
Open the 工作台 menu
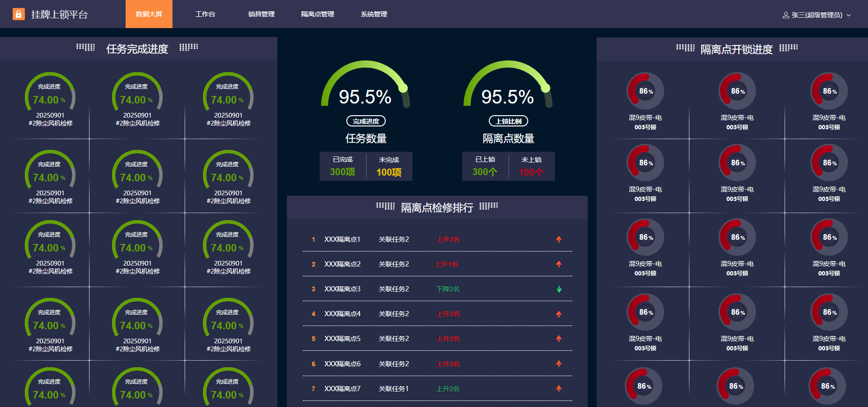(205, 14)
